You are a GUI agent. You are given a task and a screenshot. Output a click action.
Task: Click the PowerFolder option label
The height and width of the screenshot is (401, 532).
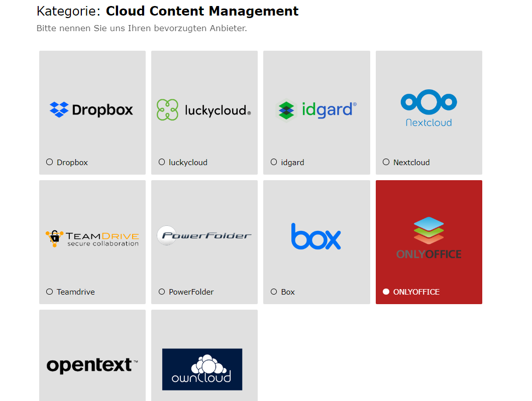(191, 292)
